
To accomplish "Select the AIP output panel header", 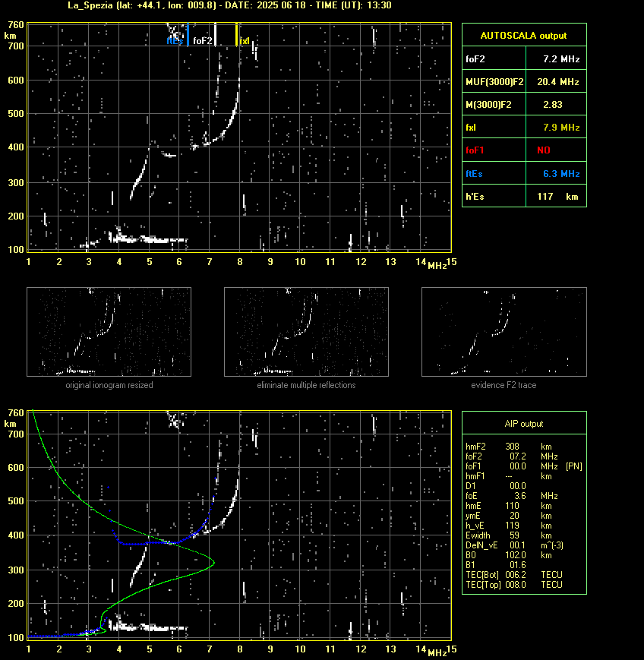I will [x=524, y=424].
